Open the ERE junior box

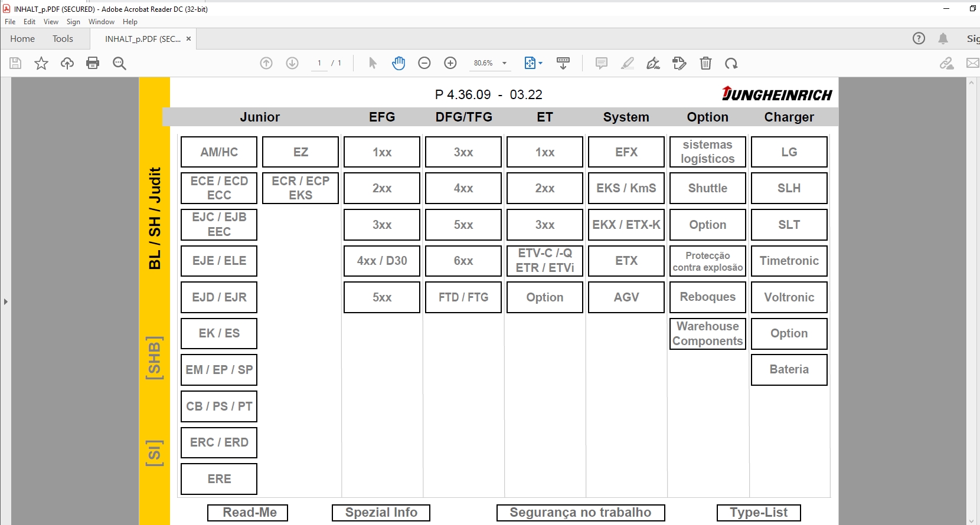coord(219,479)
